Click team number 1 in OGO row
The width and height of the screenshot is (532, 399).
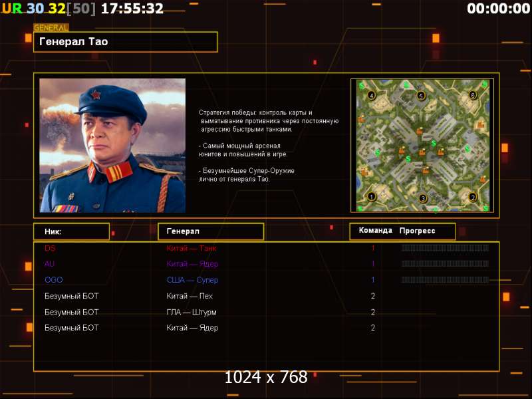[373, 280]
